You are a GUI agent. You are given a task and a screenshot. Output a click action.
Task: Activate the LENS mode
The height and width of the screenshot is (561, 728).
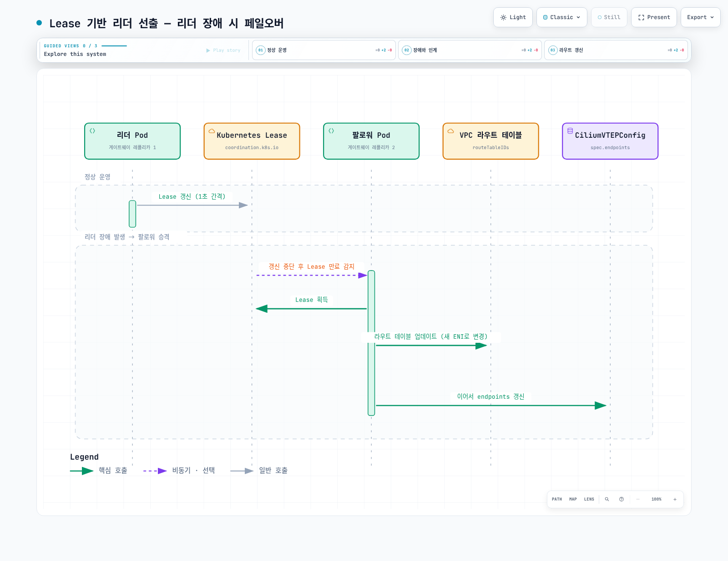[x=589, y=499]
